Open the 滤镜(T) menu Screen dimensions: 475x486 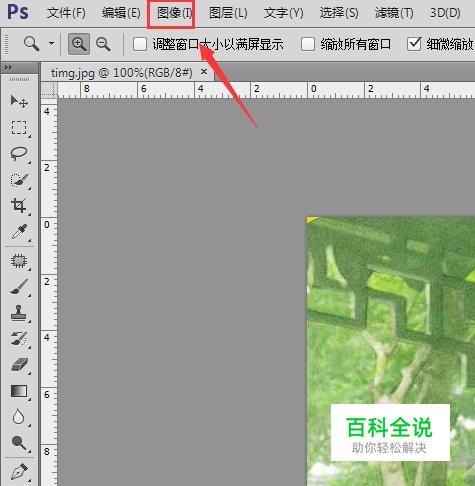click(x=394, y=13)
